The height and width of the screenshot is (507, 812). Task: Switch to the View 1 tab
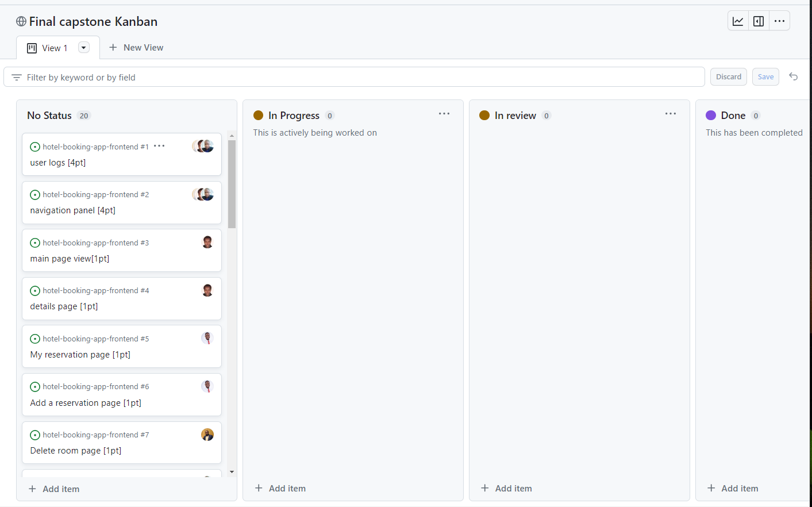pos(55,48)
